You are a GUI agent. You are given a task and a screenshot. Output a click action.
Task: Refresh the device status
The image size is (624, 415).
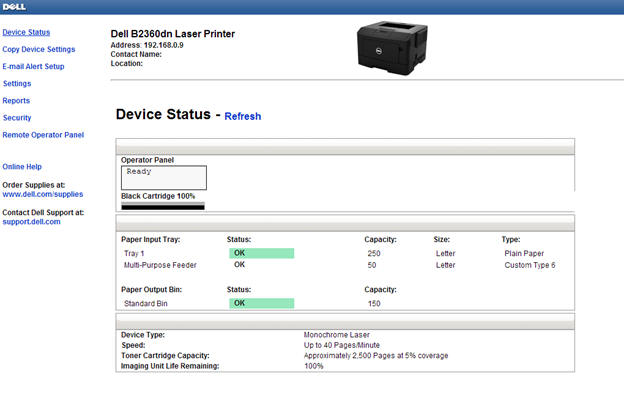(x=242, y=116)
